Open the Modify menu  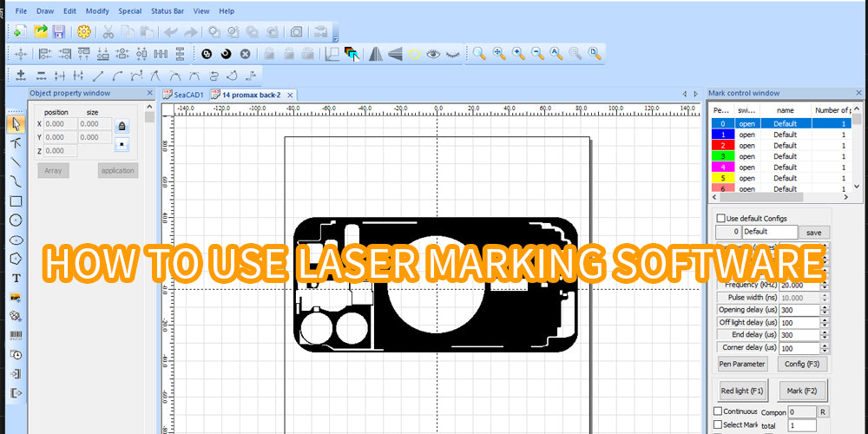(x=97, y=11)
